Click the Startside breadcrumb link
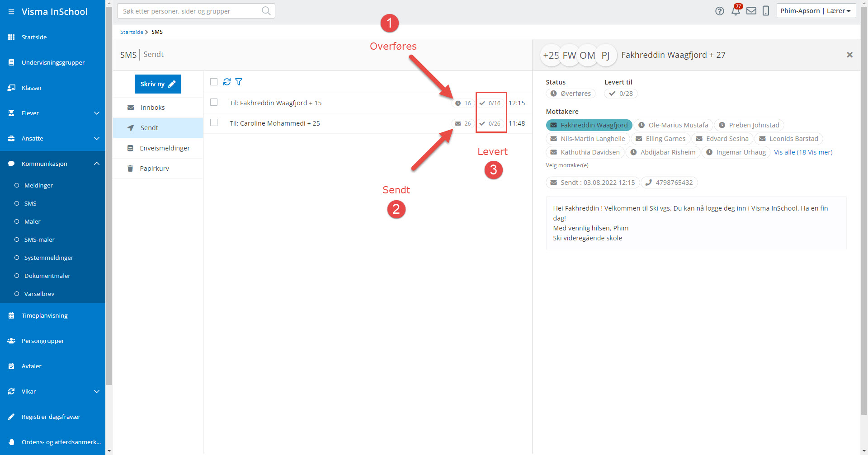 point(132,32)
